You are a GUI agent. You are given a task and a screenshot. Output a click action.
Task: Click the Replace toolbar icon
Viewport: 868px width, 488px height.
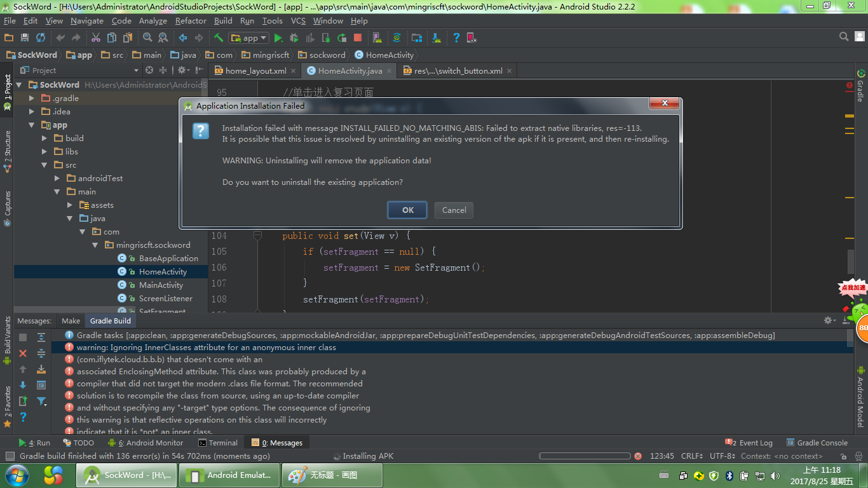tap(163, 38)
